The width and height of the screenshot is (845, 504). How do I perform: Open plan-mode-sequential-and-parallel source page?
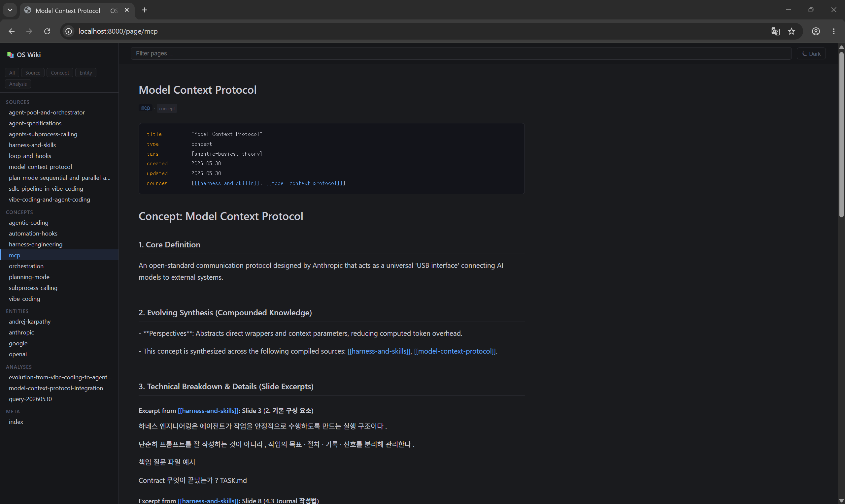(59, 178)
